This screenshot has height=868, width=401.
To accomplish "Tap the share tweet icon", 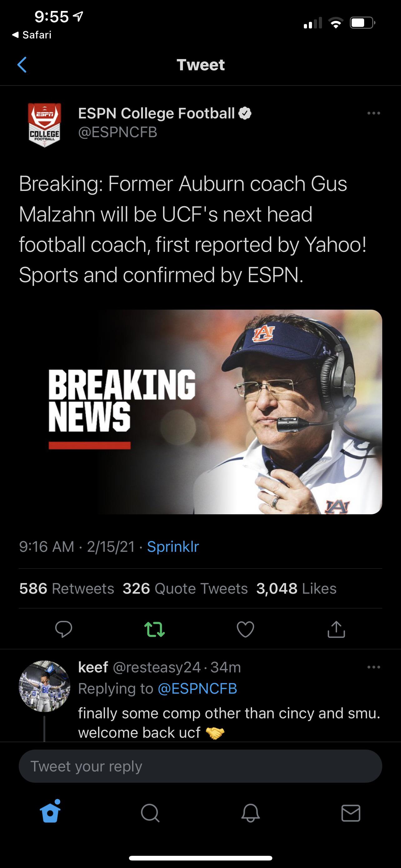I will 336,629.
